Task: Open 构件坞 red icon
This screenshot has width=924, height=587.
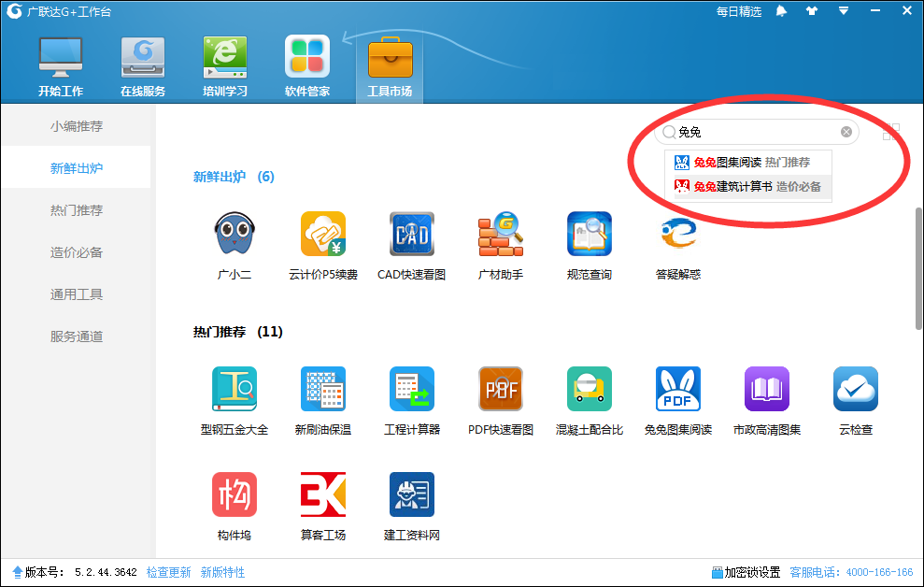Action: coord(235,494)
